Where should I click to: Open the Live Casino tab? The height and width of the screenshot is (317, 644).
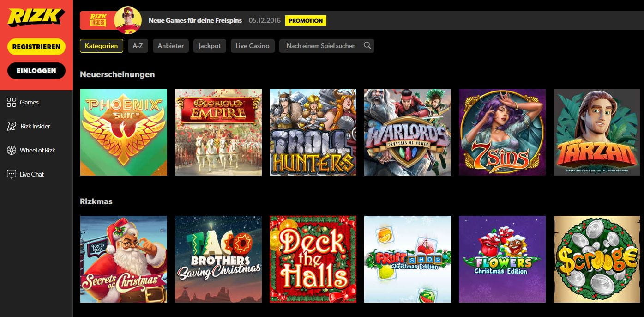click(x=252, y=46)
